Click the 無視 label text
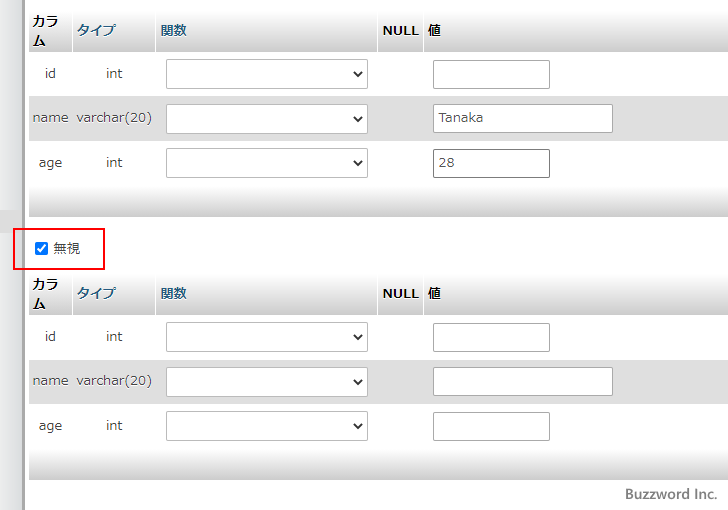 point(67,248)
